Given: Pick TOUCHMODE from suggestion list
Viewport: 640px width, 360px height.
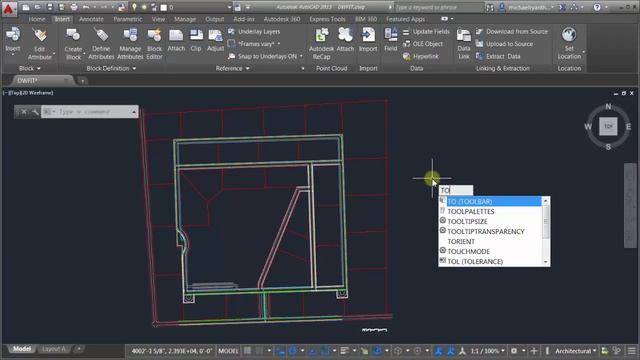Looking at the screenshot, I should [490, 251].
